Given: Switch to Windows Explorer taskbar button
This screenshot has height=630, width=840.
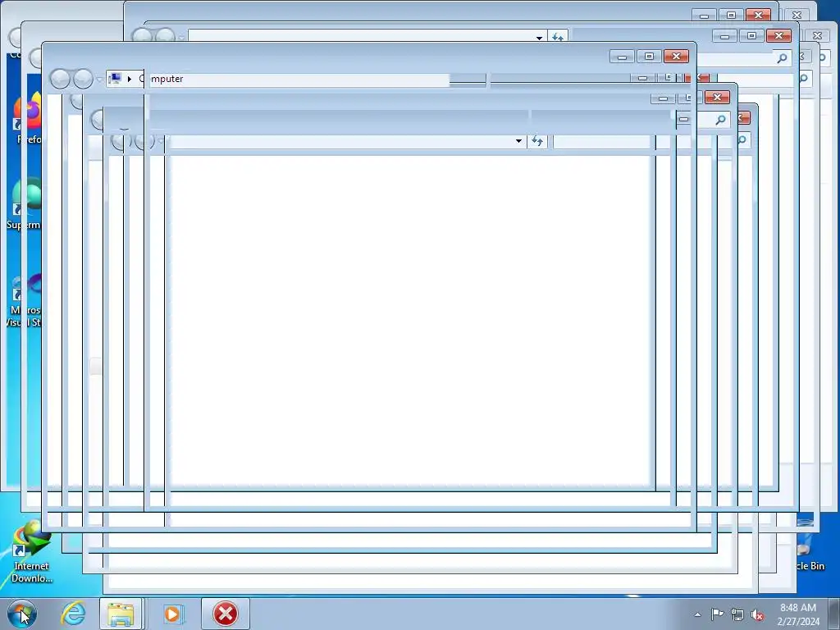Looking at the screenshot, I should 121,614.
